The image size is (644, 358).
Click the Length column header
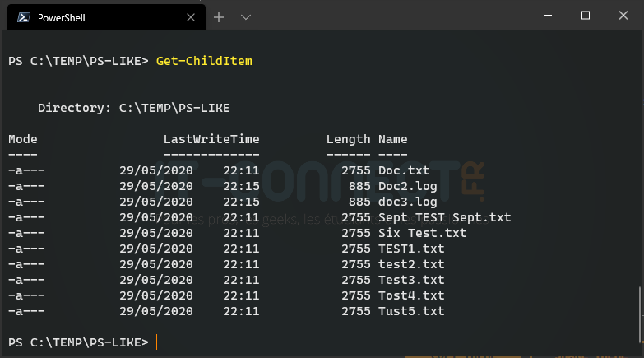pyautogui.click(x=348, y=139)
